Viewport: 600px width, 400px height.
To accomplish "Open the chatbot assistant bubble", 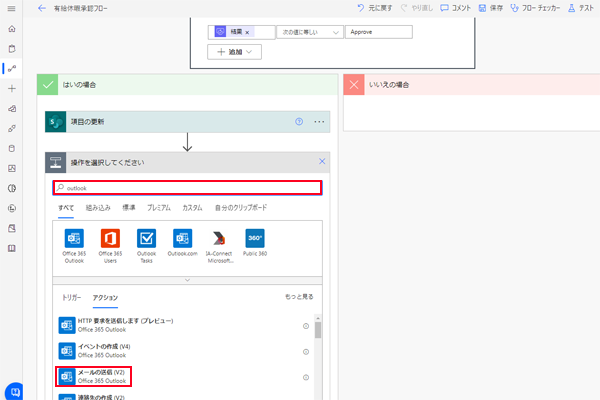I will [15, 392].
